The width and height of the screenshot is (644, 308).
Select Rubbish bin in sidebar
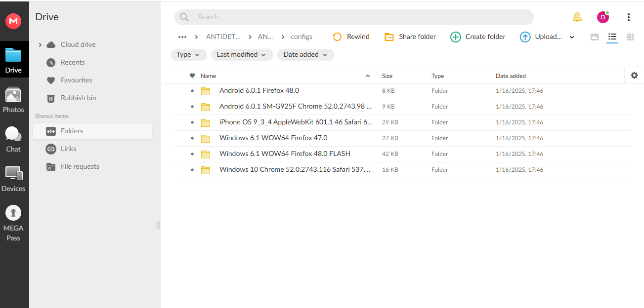[78, 98]
